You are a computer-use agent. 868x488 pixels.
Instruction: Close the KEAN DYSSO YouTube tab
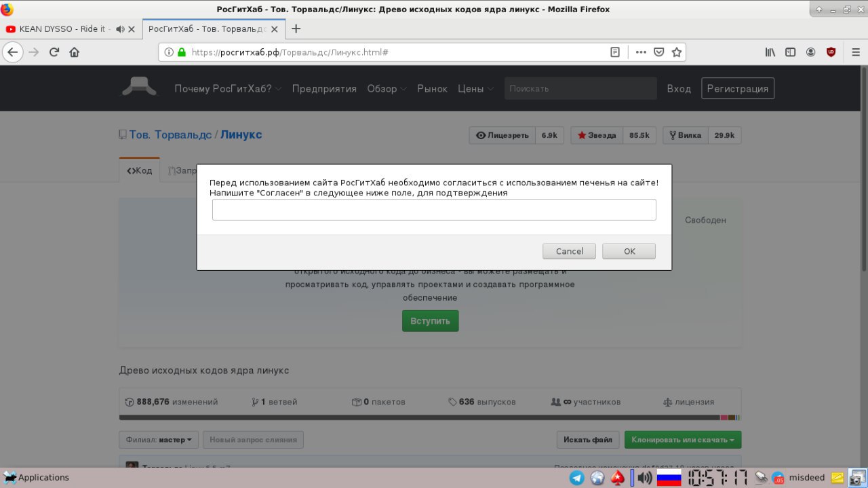[x=132, y=29]
